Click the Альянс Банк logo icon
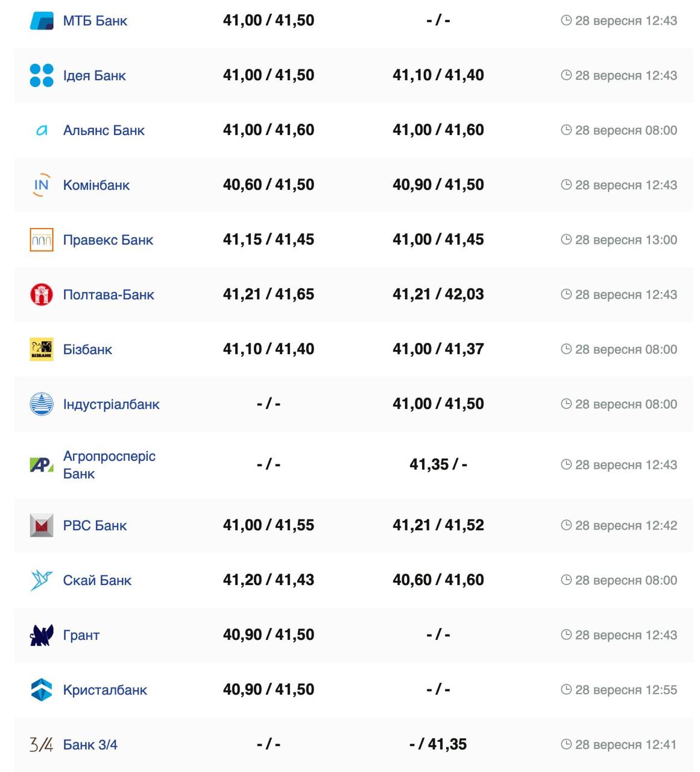Image resolution: width=700 pixels, height=772 pixels. coord(42,130)
